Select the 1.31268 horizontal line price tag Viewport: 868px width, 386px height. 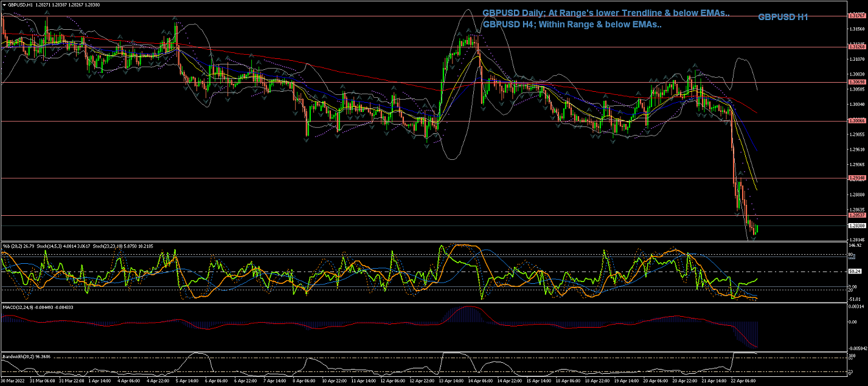tap(856, 46)
